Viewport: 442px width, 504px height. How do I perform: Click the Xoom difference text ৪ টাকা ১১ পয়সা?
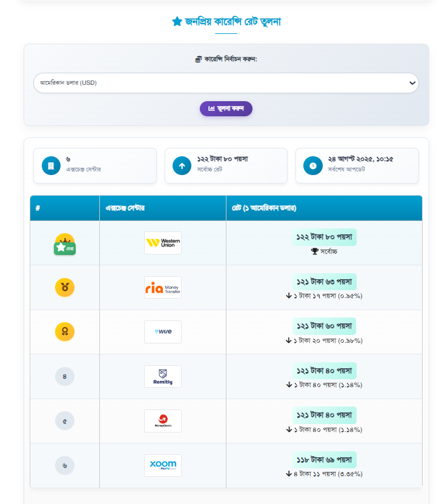315,474
